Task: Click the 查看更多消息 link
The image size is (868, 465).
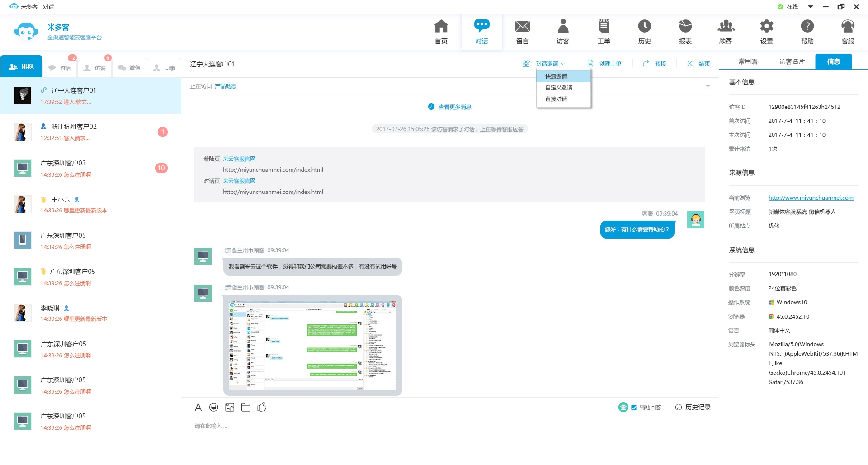Action: pyautogui.click(x=454, y=107)
